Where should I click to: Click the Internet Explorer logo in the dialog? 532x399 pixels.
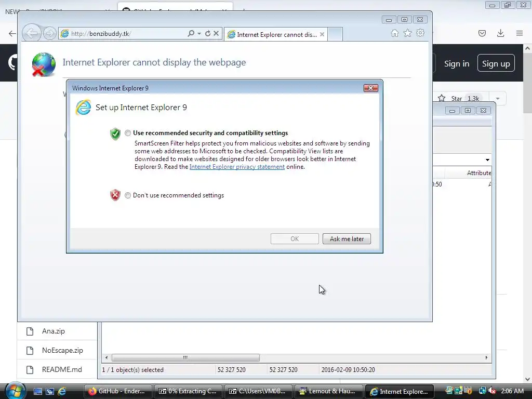84,108
